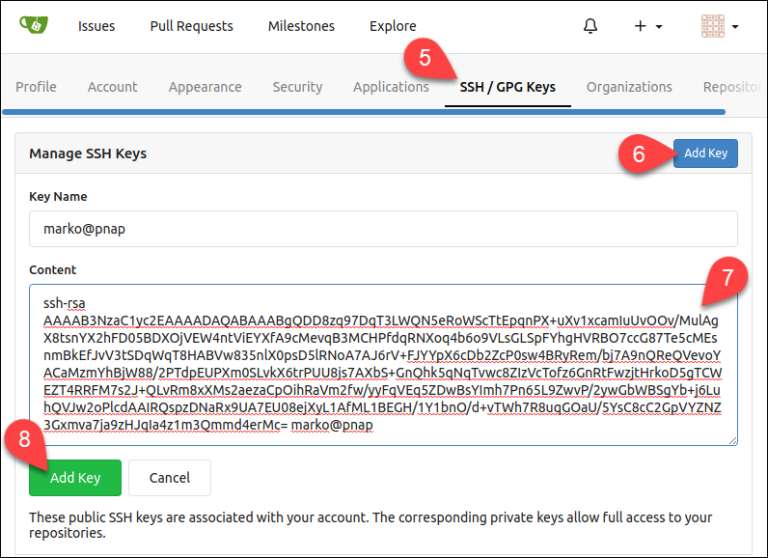Go to the Organizations tab
Image resolution: width=768 pixels, height=558 pixels.
(x=629, y=87)
